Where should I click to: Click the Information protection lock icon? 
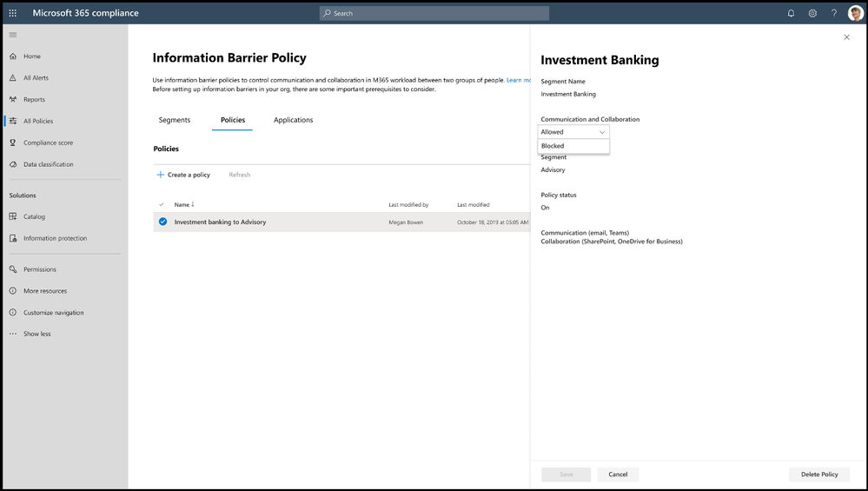click(13, 238)
